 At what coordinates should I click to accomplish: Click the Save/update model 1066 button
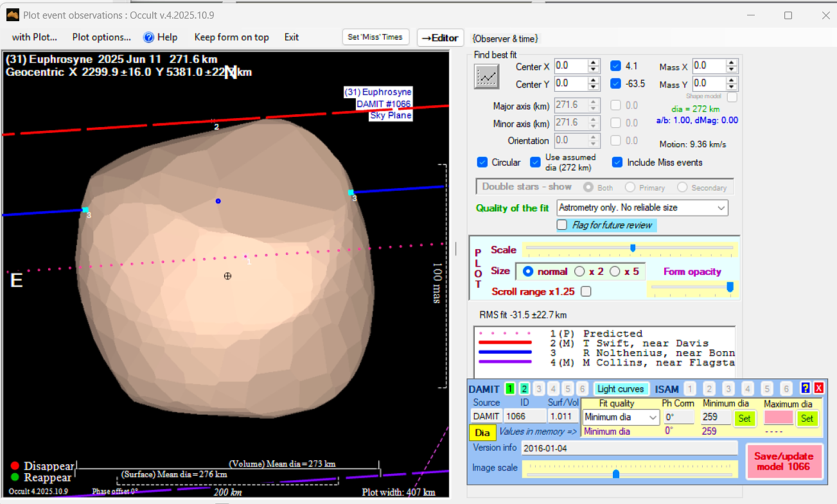point(783,461)
